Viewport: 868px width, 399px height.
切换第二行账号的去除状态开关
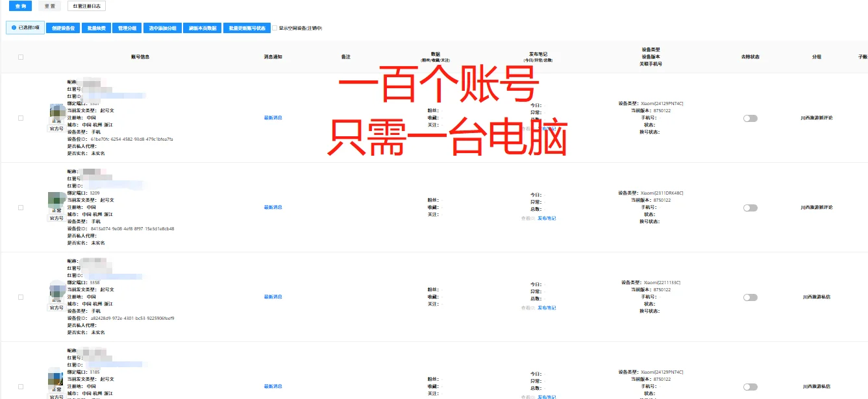(750, 207)
